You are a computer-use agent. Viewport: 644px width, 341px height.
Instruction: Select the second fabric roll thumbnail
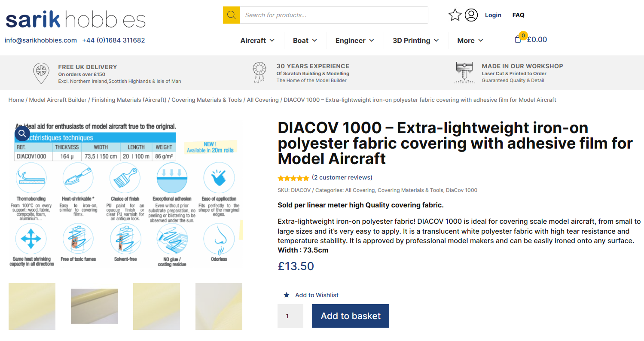coord(94,306)
